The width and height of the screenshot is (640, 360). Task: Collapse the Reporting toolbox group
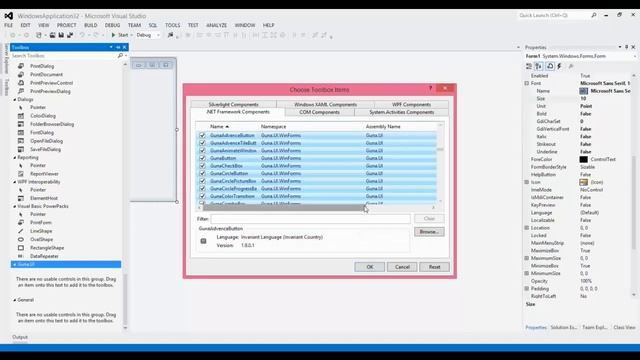pos(15,158)
